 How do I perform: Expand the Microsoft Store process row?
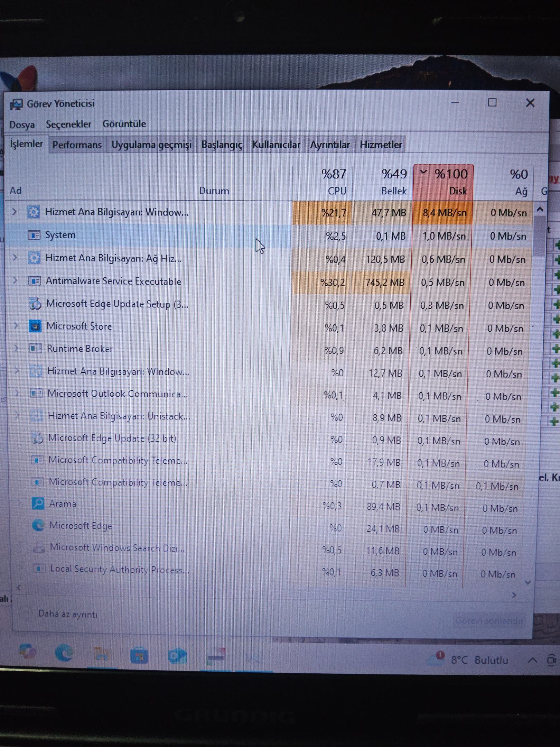click(16, 325)
